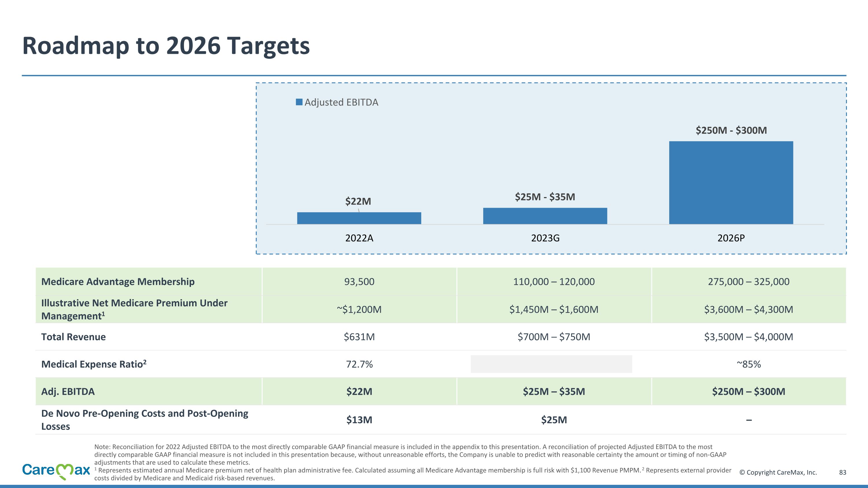Select the 2023G chart bar
This screenshot has height=488, width=868.
(x=545, y=216)
